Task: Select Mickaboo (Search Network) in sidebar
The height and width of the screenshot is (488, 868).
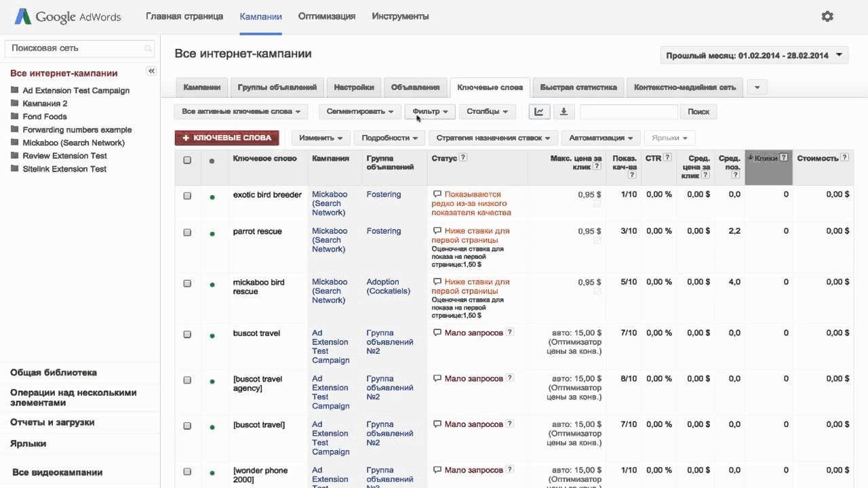Action: pyautogui.click(x=74, y=143)
